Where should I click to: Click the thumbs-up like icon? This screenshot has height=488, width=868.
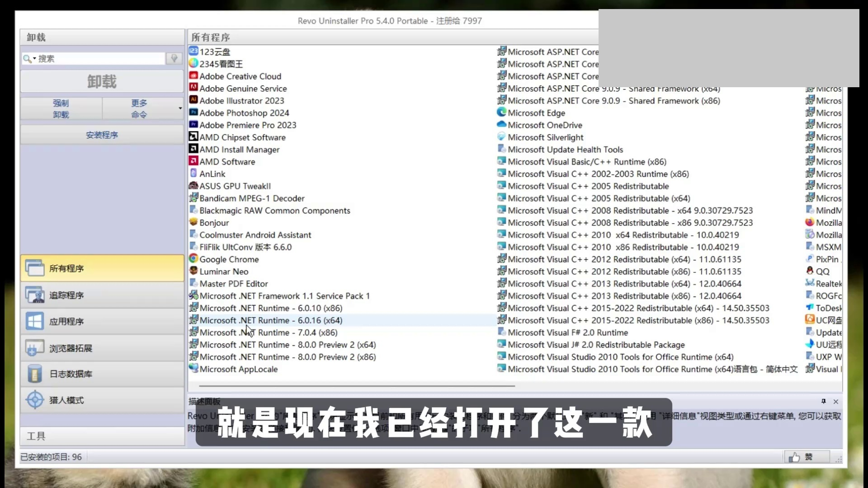[794, 457]
